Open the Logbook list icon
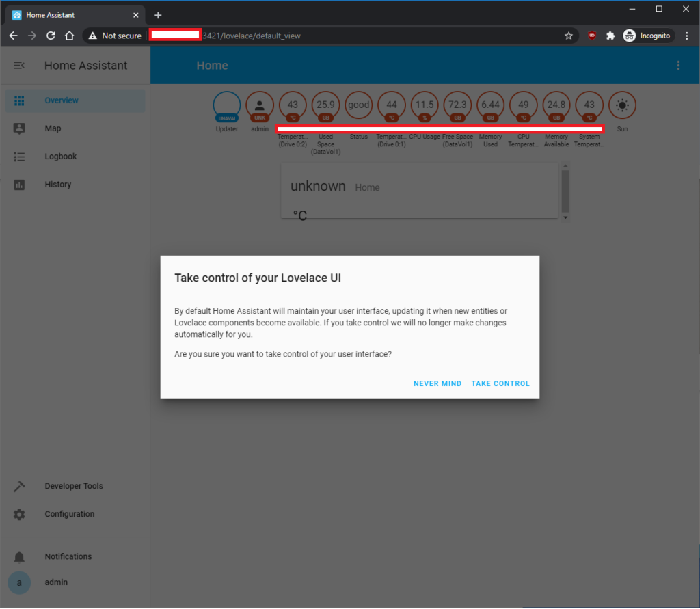The width and height of the screenshot is (700, 609). point(19,157)
